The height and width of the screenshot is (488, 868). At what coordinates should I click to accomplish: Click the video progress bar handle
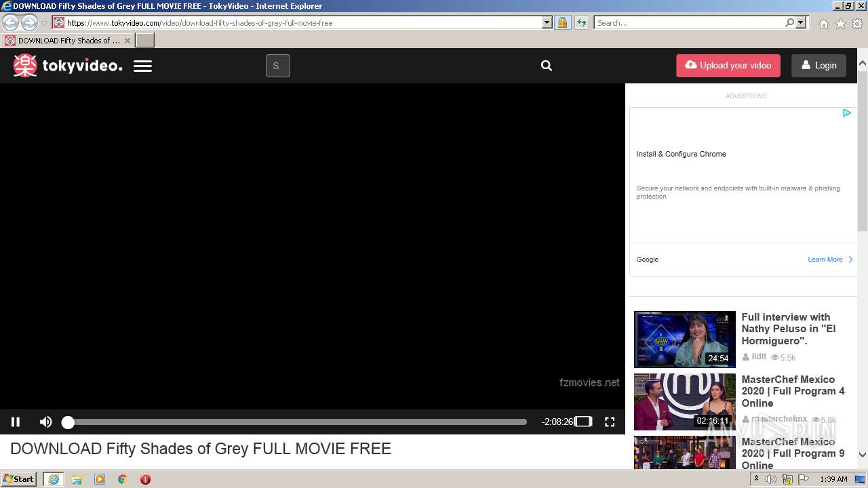click(x=68, y=422)
